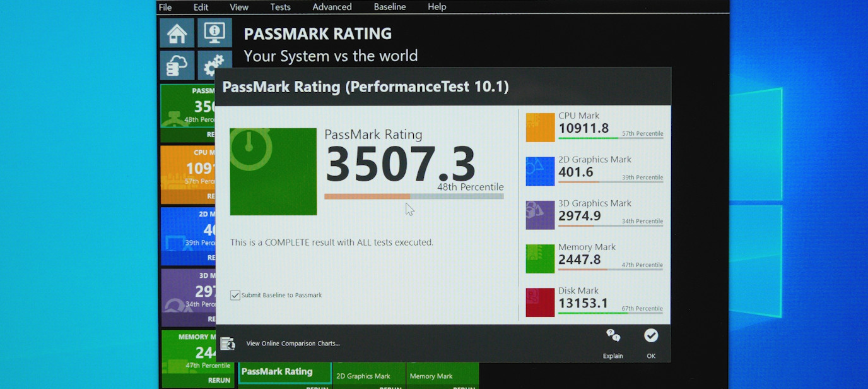
Task: Click the online comparison charts icon
Action: tap(228, 344)
